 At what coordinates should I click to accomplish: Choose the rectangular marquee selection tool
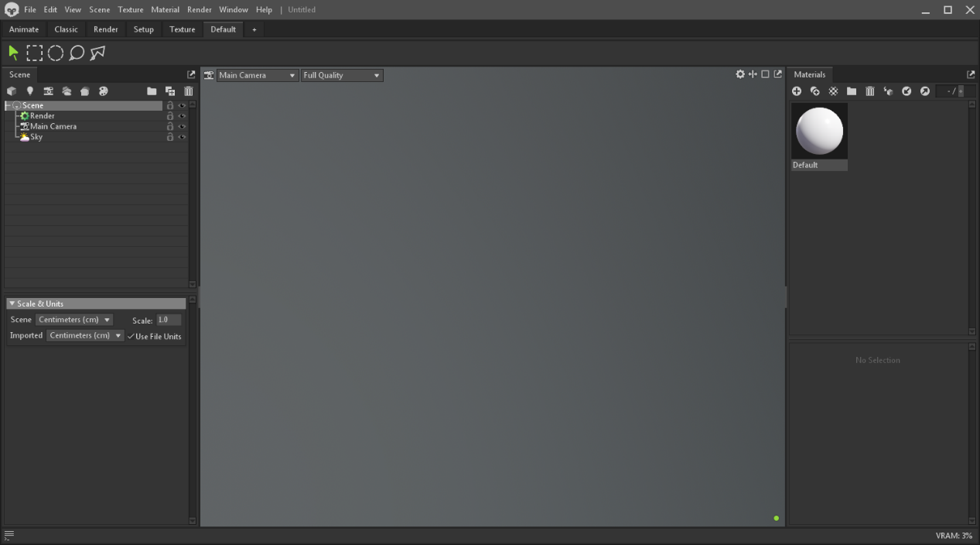pos(35,53)
